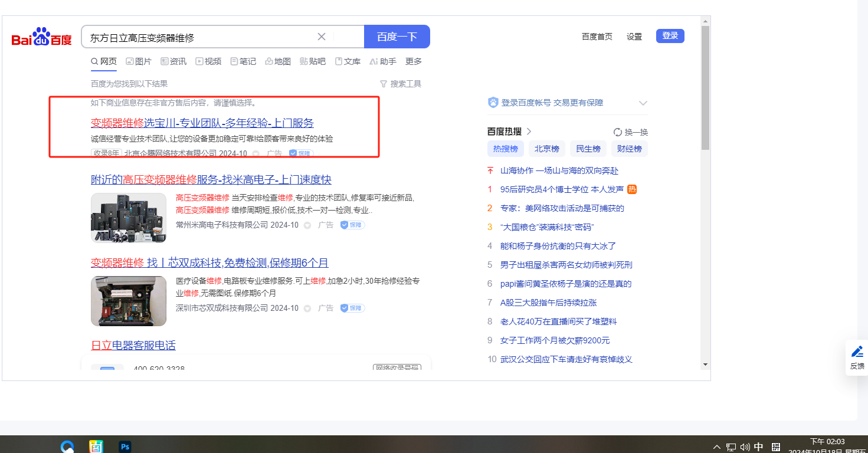Click the volume icon in system tray

[x=745, y=447]
